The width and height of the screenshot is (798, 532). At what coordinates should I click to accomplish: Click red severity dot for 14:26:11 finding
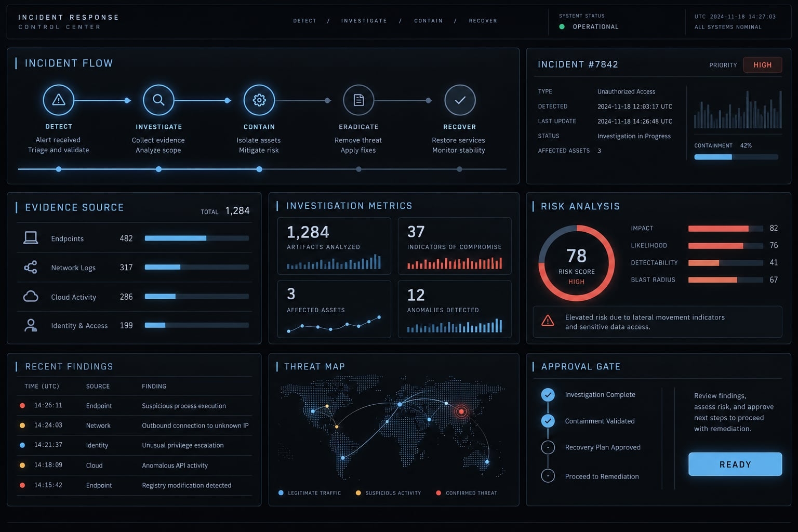[x=22, y=405]
